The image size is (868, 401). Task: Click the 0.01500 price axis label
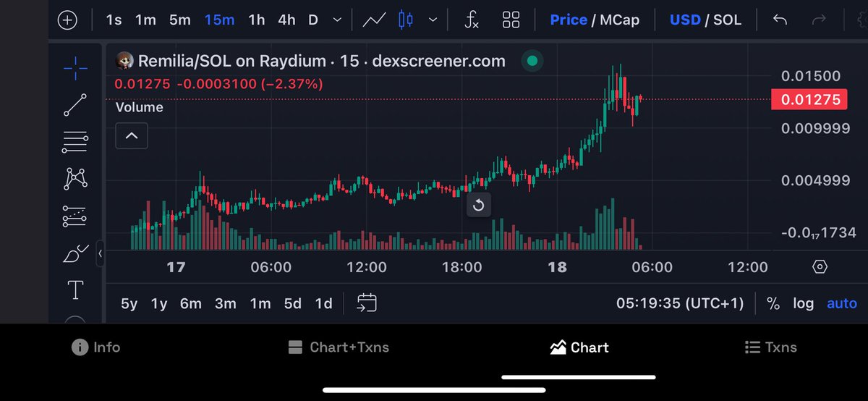point(811,76)
